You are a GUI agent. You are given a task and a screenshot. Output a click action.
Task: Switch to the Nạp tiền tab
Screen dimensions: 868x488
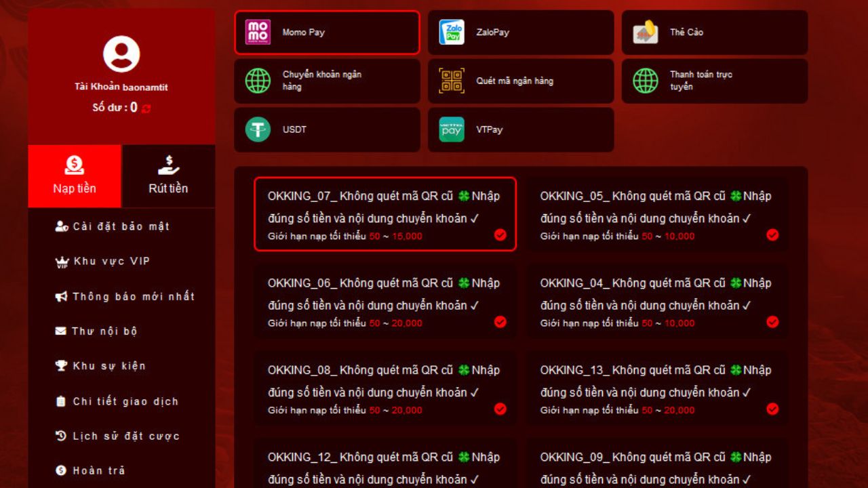[x=75, y=176]
